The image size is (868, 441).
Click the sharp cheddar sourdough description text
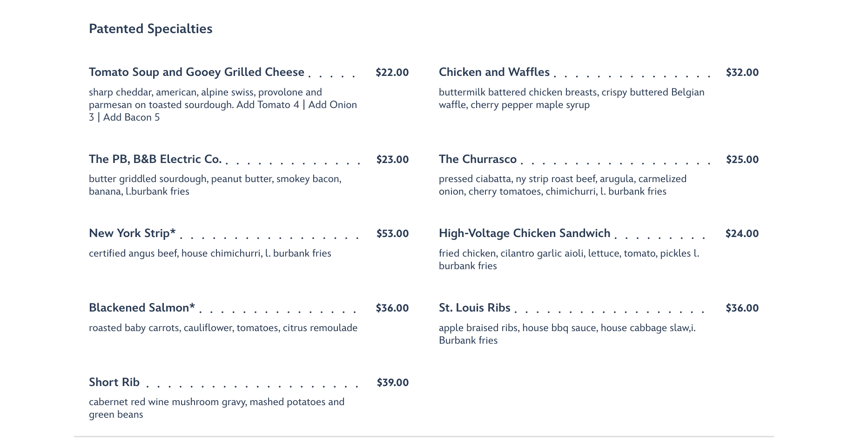tap(223, 105)
